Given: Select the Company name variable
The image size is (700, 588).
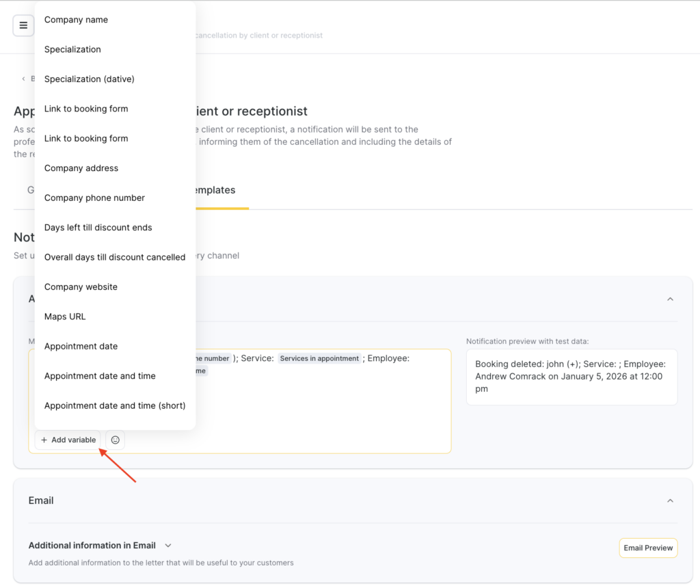Looking at the screenshot, I should [76, 20].
